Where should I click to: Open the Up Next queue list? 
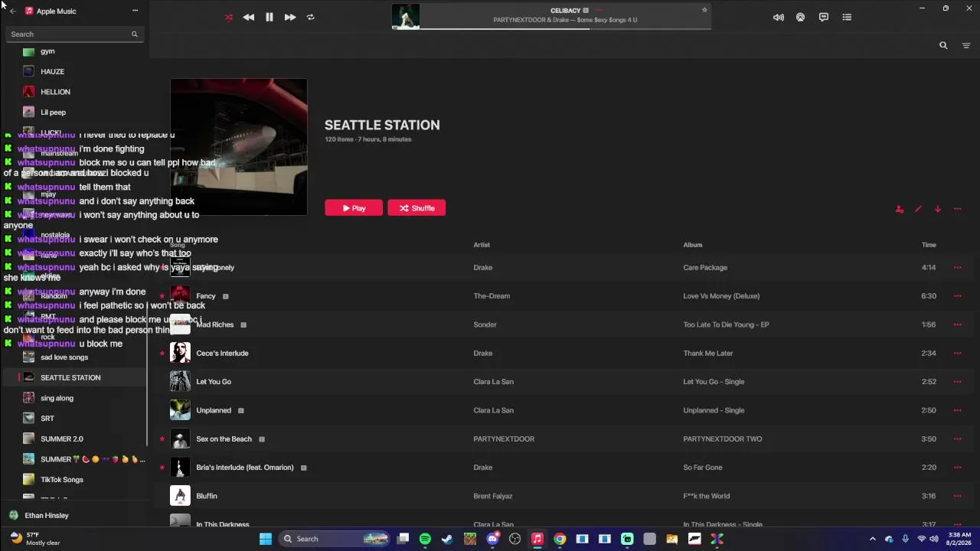(x=847, y=17)
